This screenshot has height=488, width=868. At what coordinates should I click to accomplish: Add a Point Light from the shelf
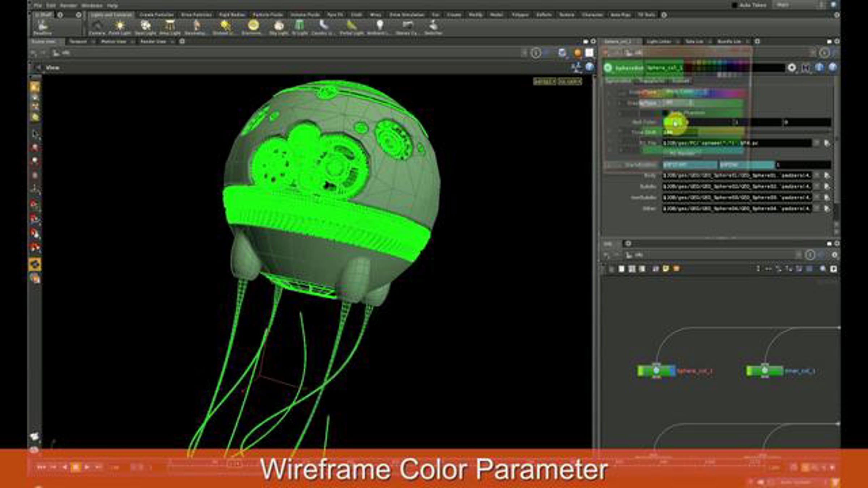[x=119, y=27]
